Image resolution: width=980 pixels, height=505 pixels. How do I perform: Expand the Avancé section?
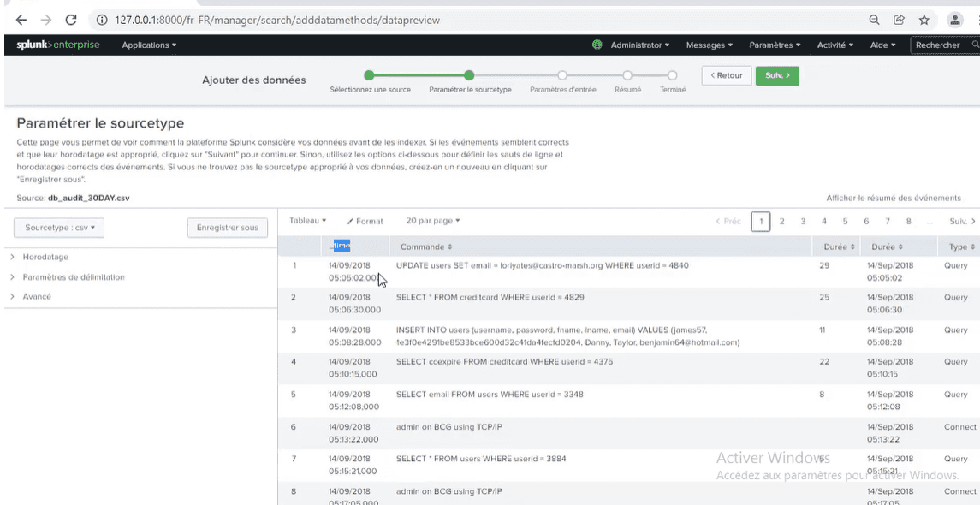[37, 296]
